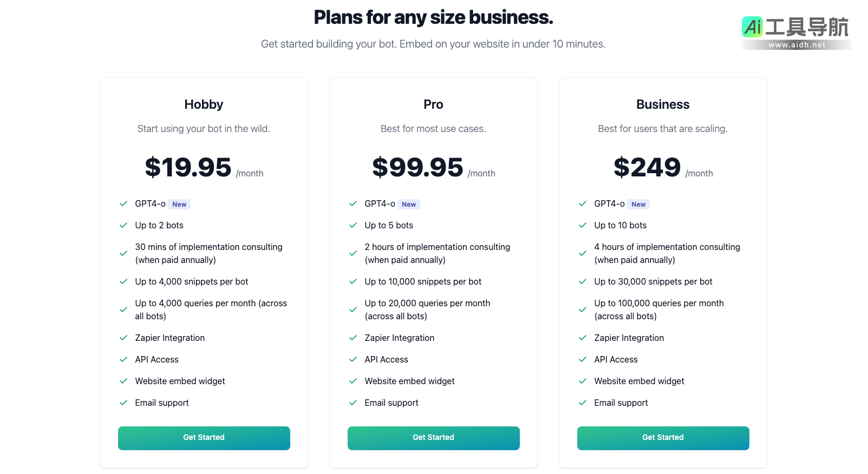Click Get Started under Pro plan
The width and height of the screenshot is (868, 474).
click(x=433, y=438)
